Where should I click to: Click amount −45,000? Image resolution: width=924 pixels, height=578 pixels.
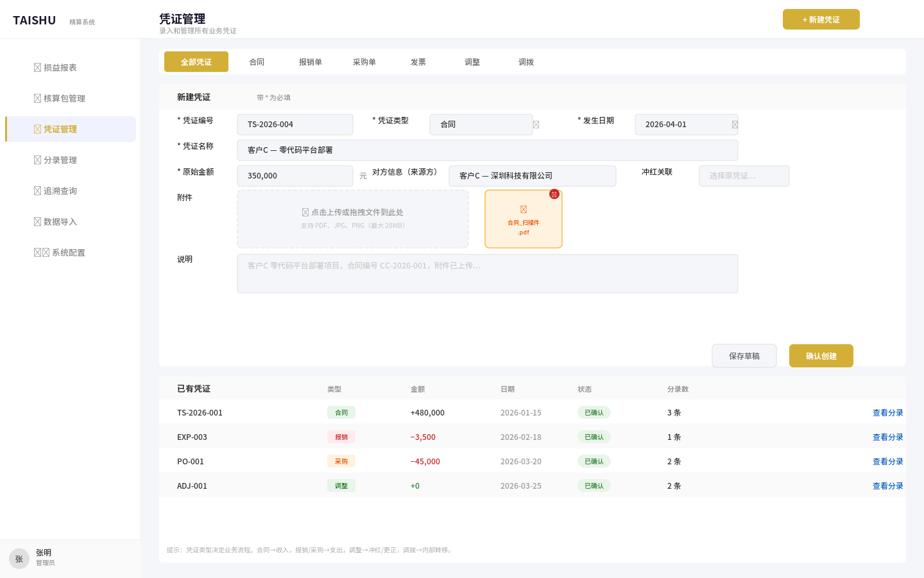point(425,462)
